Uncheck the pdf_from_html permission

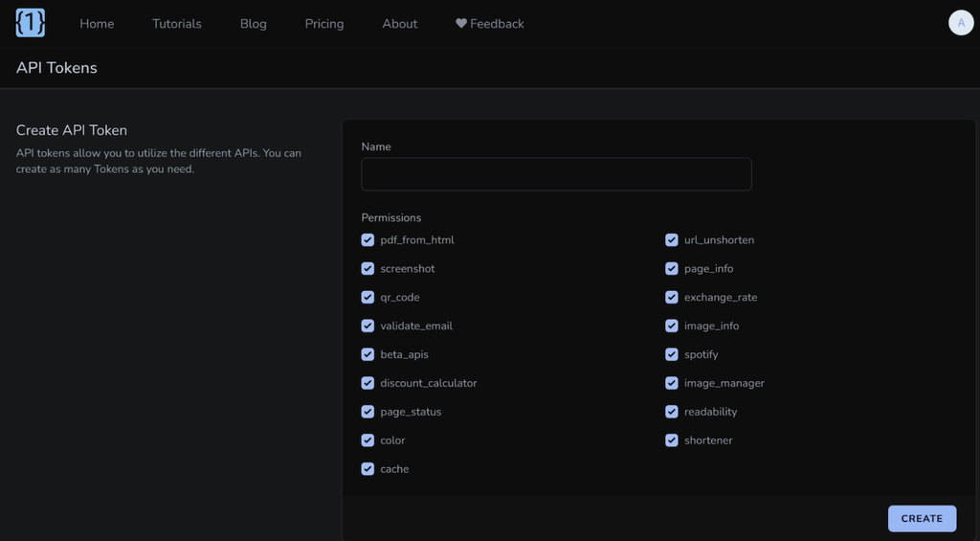pyautogui.click(x=367, y=240)
